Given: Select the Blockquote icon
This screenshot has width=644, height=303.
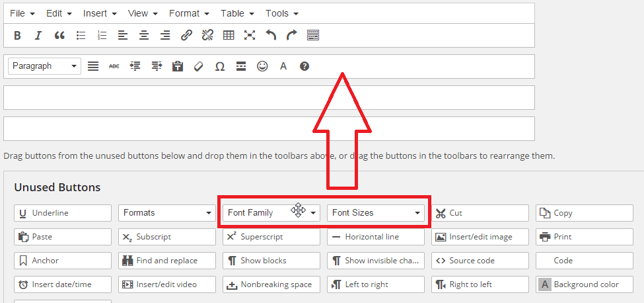Looking at the screenshot, I should click(59, 35).
